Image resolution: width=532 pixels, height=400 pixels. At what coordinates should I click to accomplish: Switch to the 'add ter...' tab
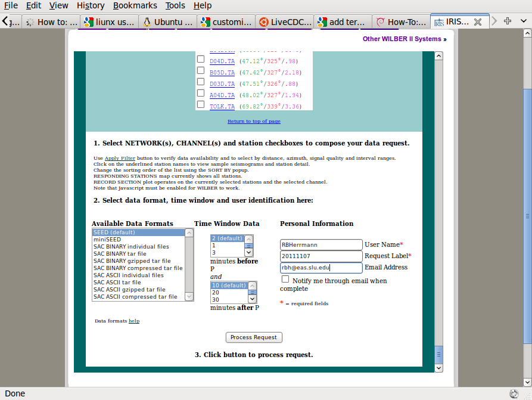point(343,22)
